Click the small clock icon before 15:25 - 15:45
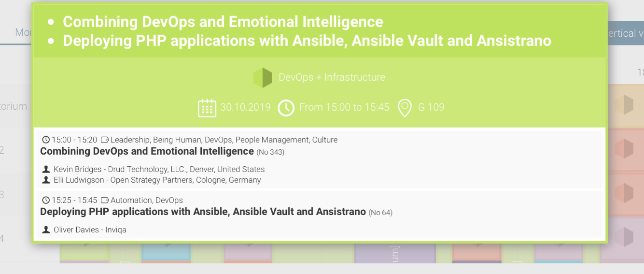The height and width of the screenshot is (274, 644). [x=46, y=200]
